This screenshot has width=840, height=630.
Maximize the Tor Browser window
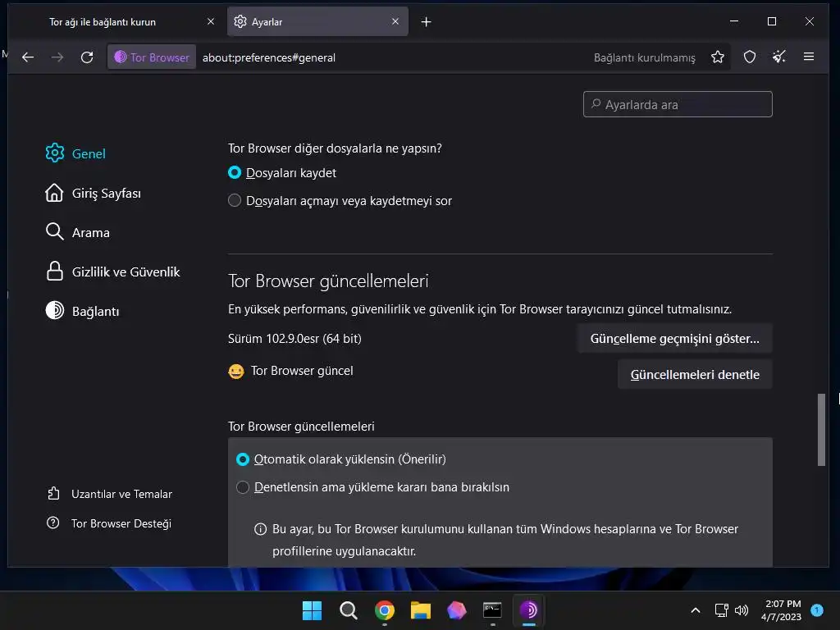[x=771, y=21]
